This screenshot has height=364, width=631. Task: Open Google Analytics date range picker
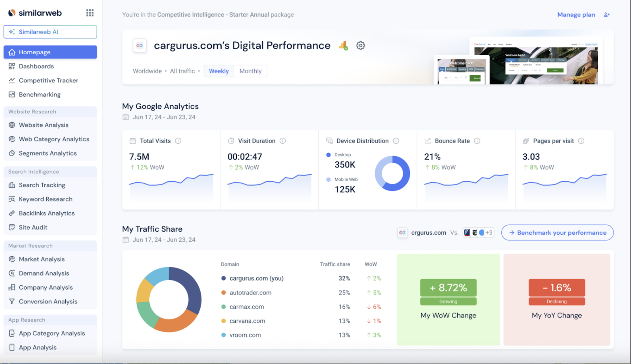(126, 117)
